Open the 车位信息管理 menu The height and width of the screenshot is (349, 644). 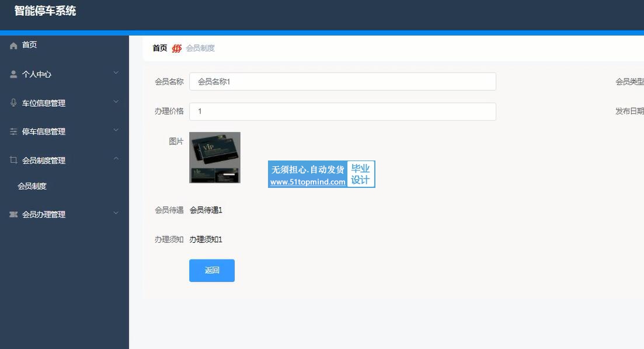[x=64, y=103]
